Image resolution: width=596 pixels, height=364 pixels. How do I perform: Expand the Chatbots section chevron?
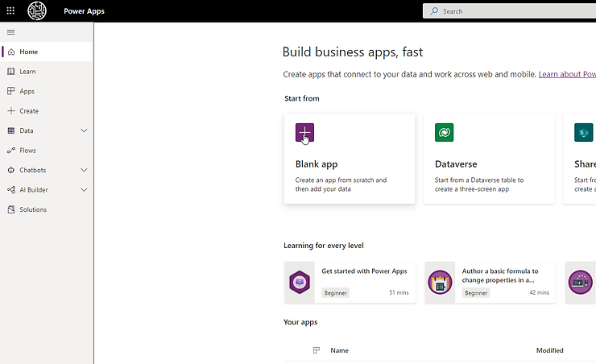tap(84, 170)
